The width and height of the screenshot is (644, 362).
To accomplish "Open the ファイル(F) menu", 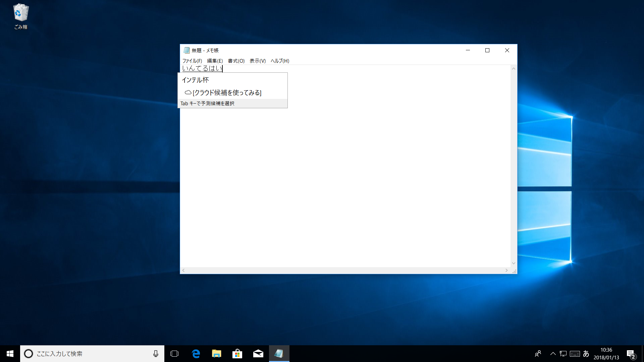I will click(192, 61).
